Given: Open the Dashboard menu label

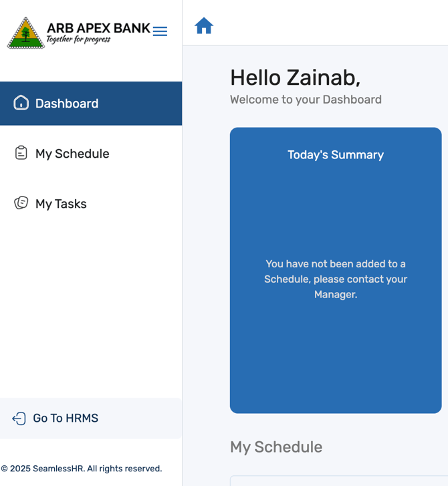Looking at the screenshot, I should [x=67, y=104].
